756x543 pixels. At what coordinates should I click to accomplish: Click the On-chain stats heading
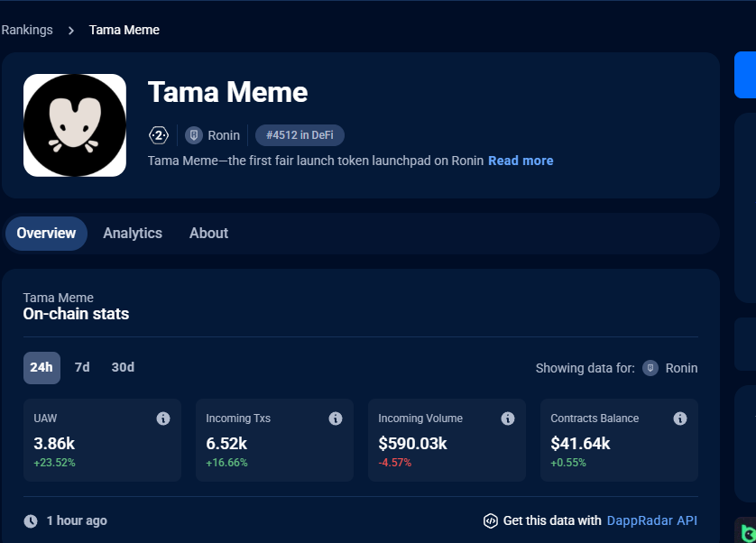[76, 314]
